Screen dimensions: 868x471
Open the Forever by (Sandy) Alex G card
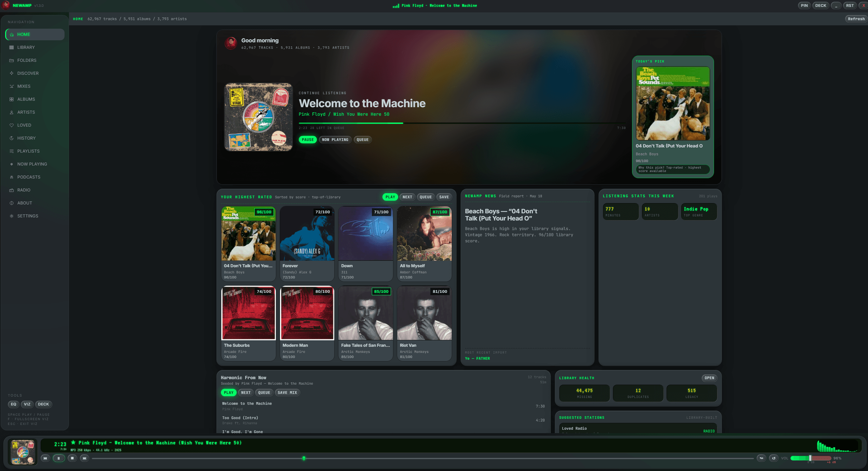click(x=307, y=244)
